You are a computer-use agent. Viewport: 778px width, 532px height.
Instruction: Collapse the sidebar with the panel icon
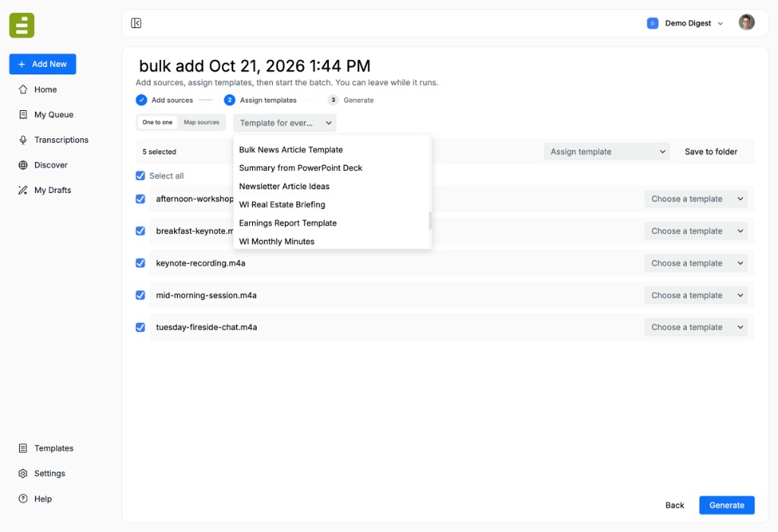(x=136, y=24)
